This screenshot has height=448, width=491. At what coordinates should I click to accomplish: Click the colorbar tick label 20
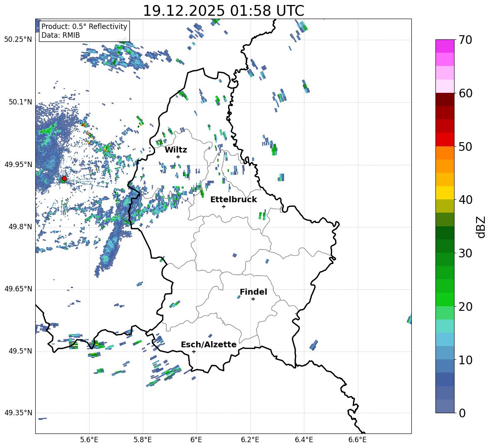tap(466, 307)
